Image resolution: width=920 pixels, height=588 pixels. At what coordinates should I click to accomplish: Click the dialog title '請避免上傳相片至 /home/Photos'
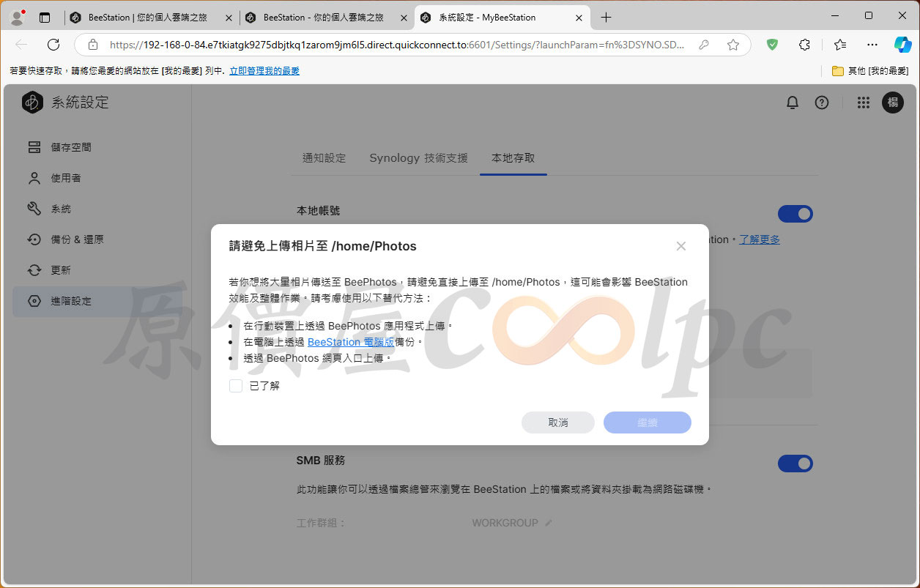click(x=323, y=246)
